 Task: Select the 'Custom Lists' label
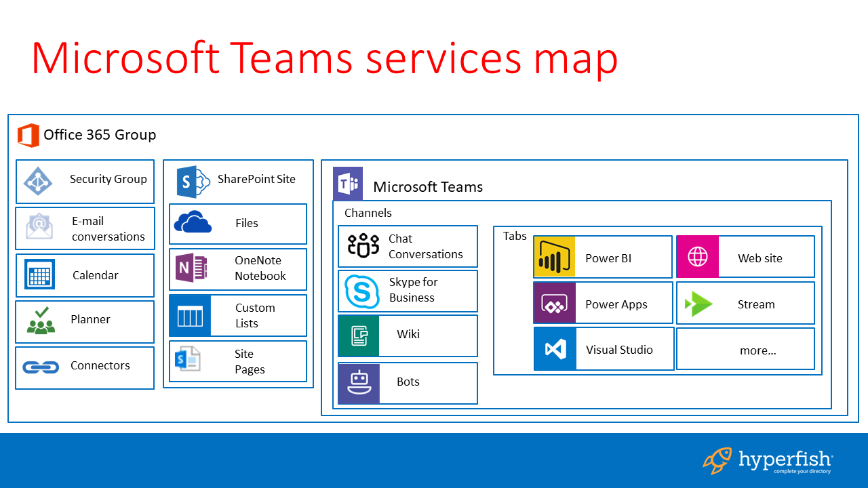click(255, 316)
